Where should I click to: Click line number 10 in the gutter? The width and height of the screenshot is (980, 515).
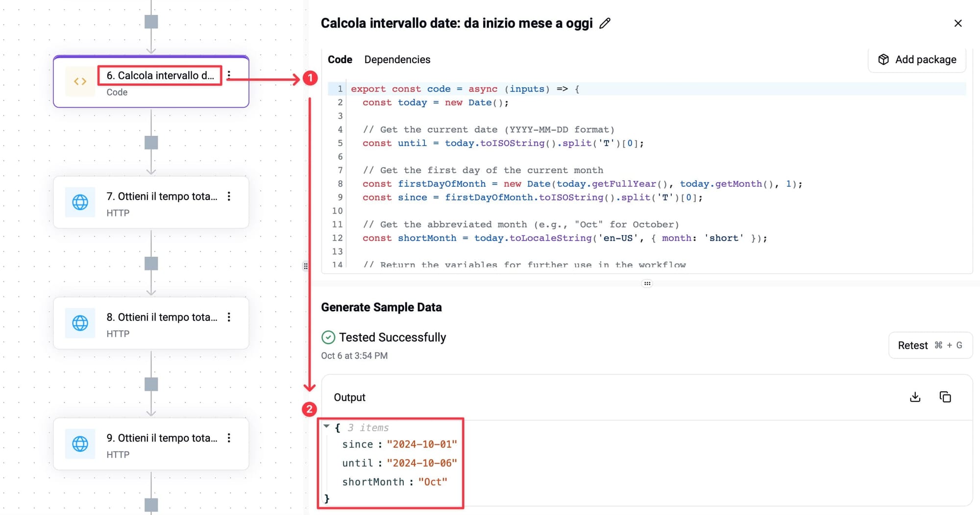point(337,211)
